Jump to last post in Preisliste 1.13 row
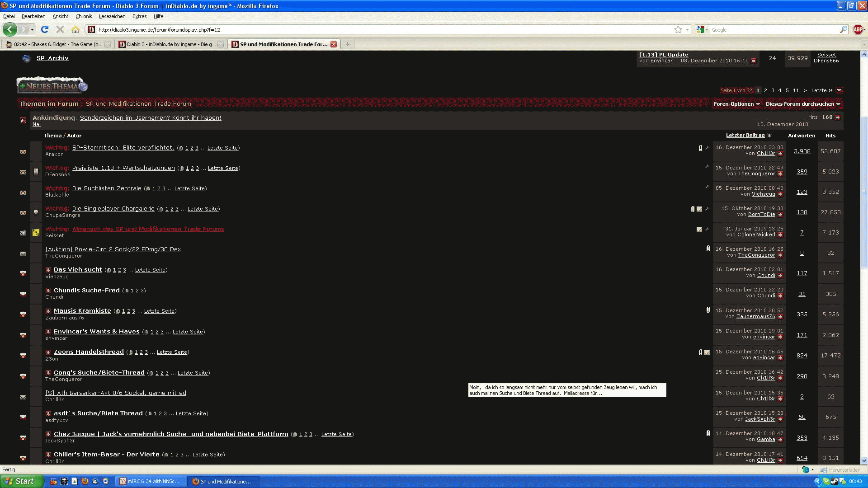 780,174
